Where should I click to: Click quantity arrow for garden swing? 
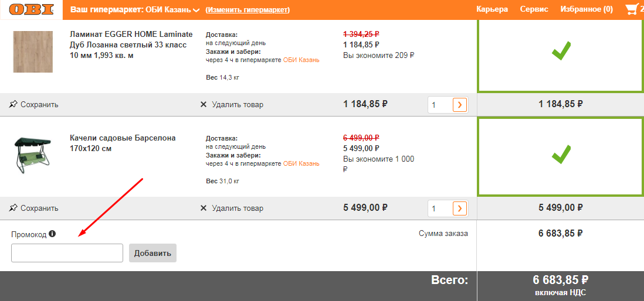[x=460, y=208]
